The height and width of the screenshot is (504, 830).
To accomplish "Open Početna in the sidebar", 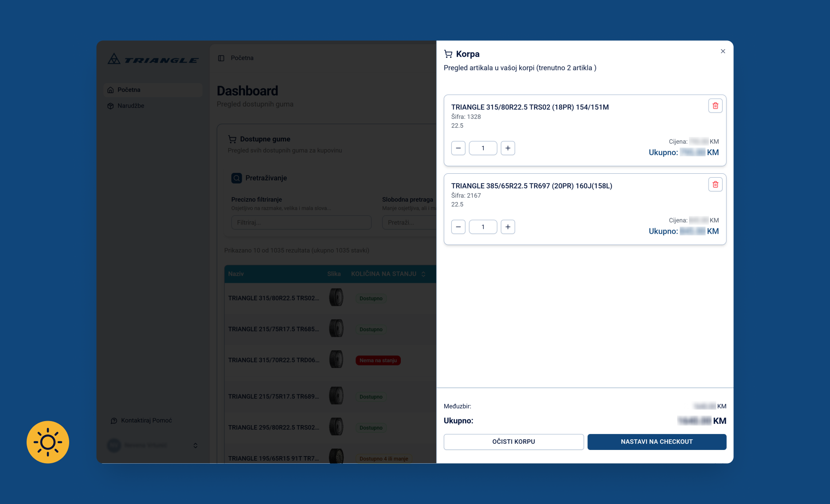I will (x=153, y=90).
